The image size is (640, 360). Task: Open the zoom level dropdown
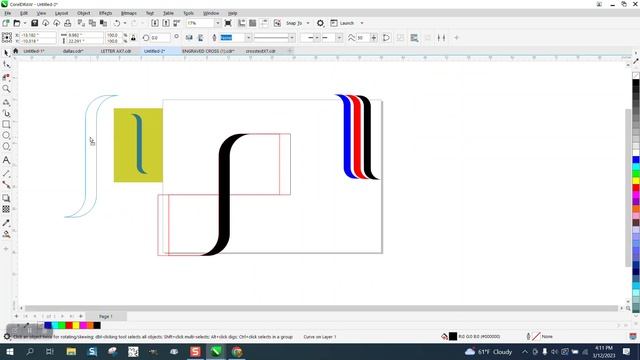coord(217,23)
